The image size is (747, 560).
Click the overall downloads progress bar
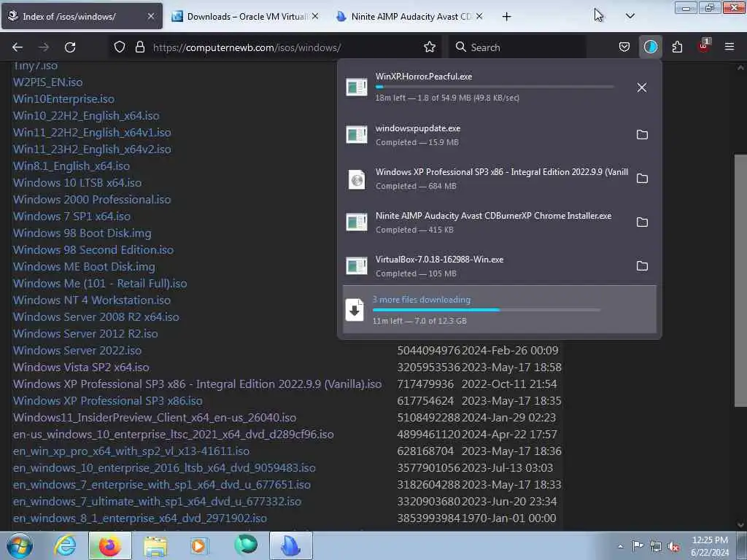[487, 310]
